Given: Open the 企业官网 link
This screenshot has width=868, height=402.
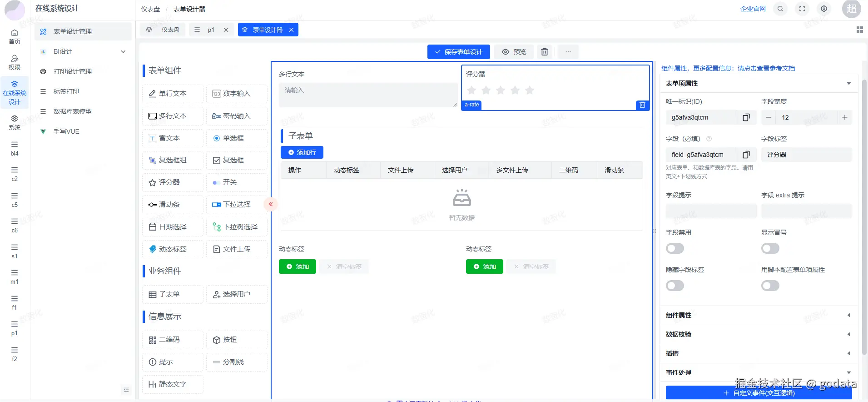Looking at the screenshot, I should tap(753, 9).
